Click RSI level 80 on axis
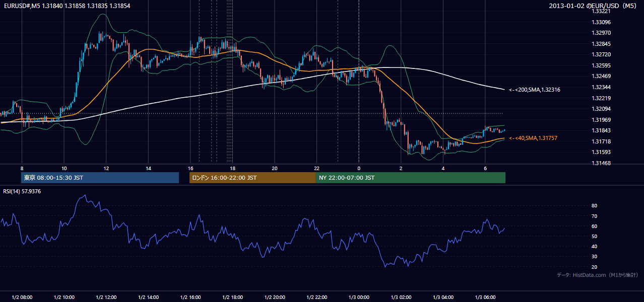This screenshot has width=644, height=302. pos(595,206)
